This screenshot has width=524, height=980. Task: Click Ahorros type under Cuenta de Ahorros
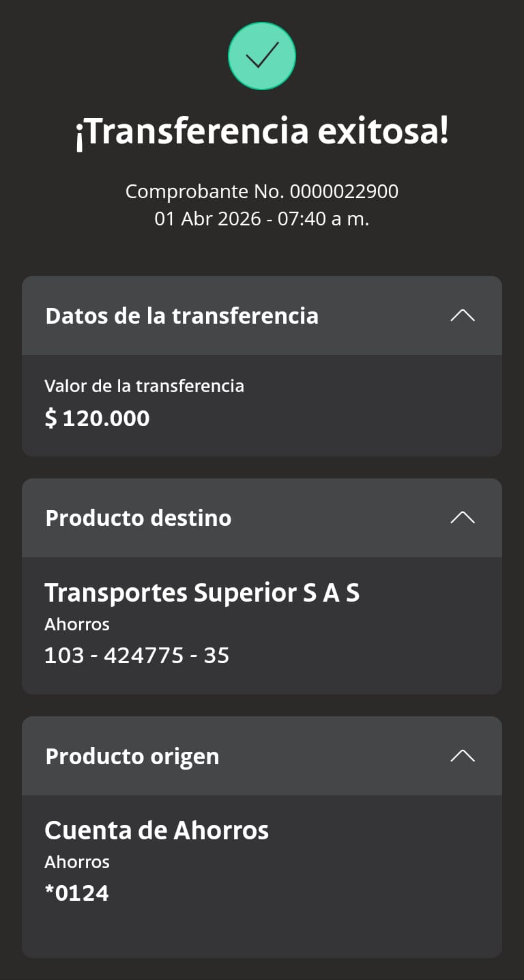(x=77, y=862)
